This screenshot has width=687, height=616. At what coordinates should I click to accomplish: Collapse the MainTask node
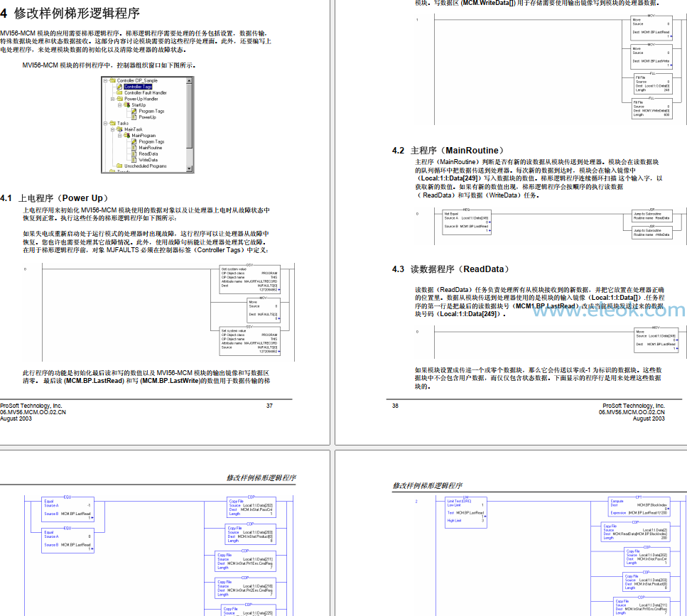tap(112, 130)
